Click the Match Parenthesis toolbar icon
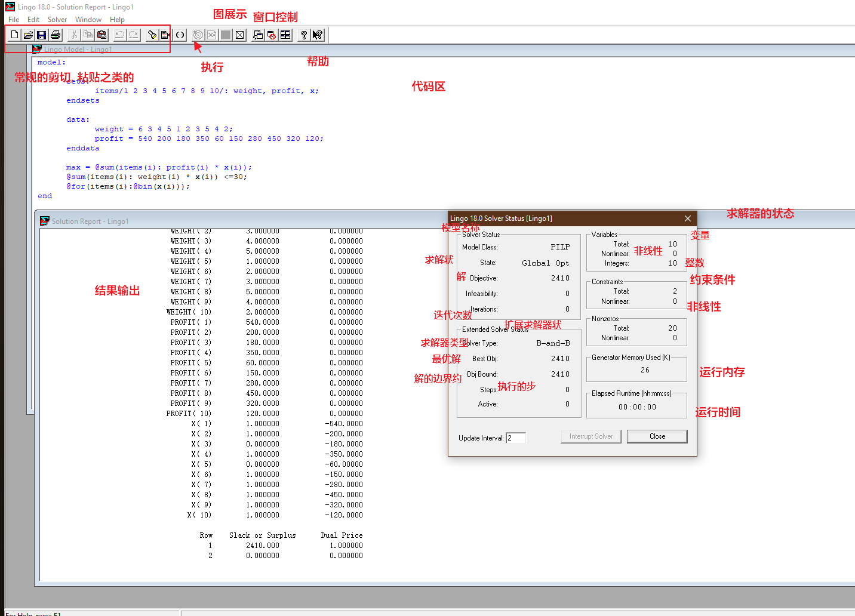 [x=180, y=35]
